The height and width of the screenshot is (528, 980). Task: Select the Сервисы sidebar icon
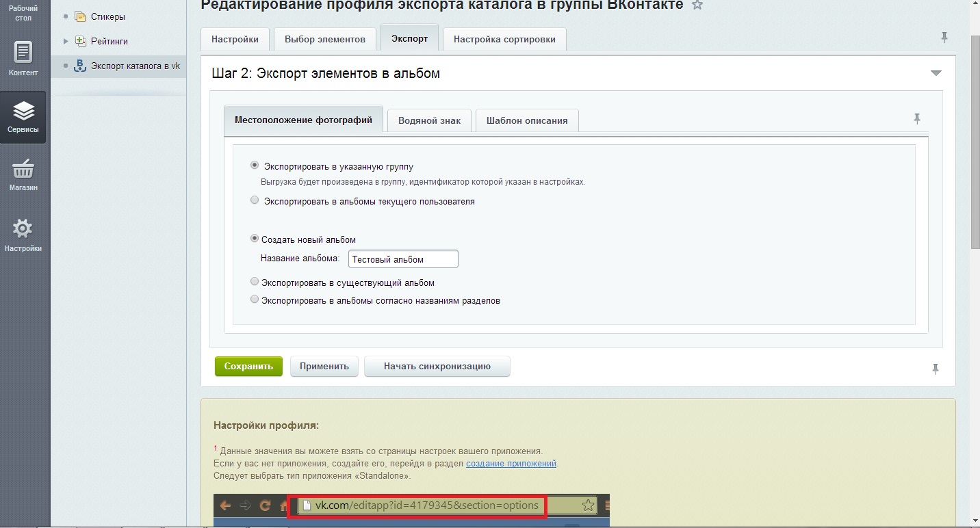tap(23, 116)
